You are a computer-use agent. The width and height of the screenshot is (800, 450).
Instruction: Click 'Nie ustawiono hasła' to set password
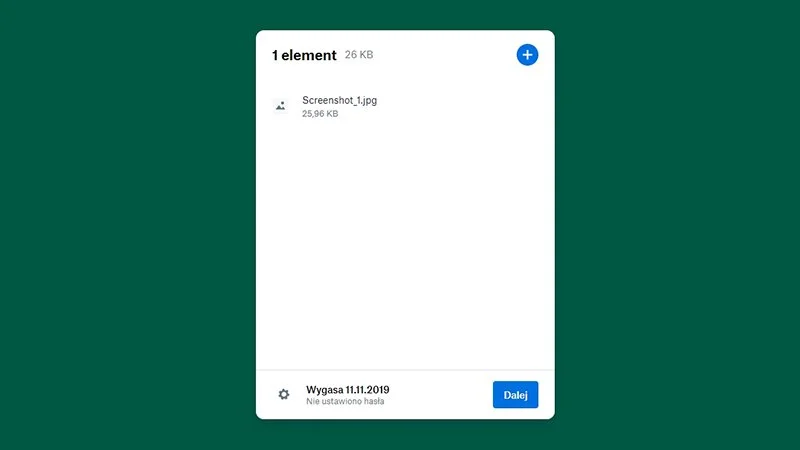pyautogui.click(x=345, y=402)
